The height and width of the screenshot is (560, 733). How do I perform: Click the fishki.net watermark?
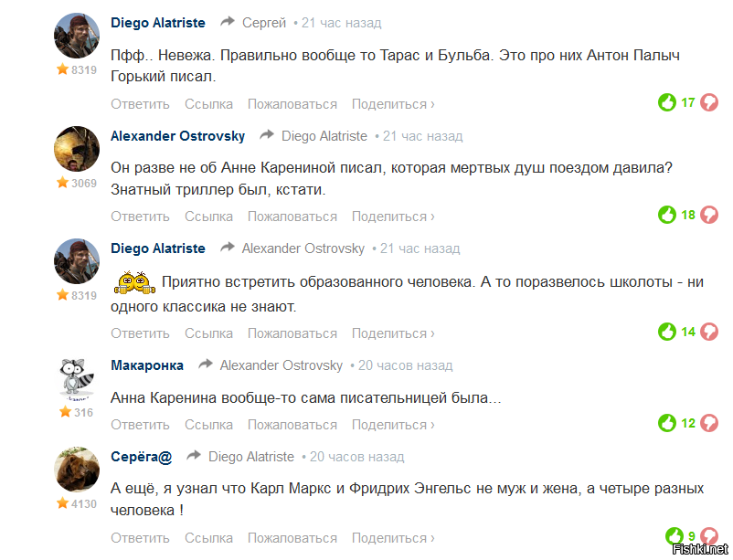[x=698, y=551]
